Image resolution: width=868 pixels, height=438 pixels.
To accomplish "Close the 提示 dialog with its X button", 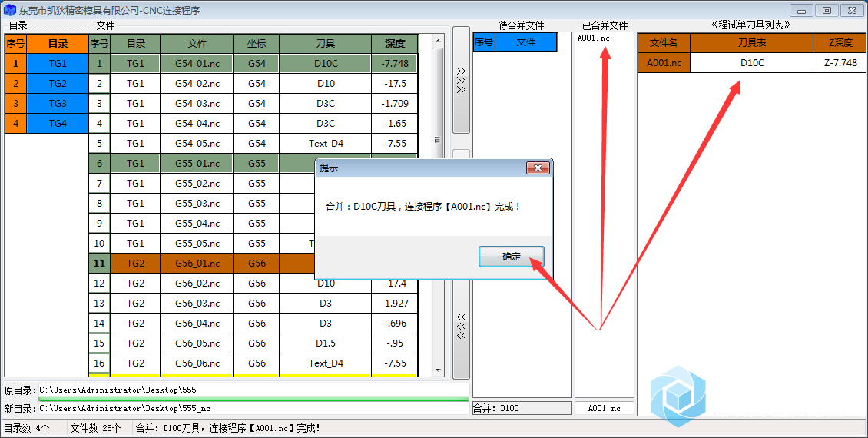I will pos(538,168).
